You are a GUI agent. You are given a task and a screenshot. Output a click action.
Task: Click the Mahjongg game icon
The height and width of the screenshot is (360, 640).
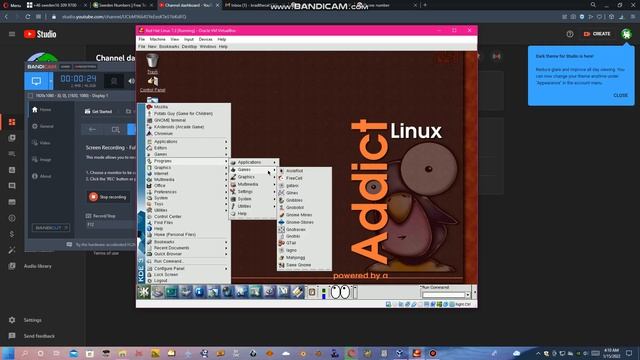281,258
